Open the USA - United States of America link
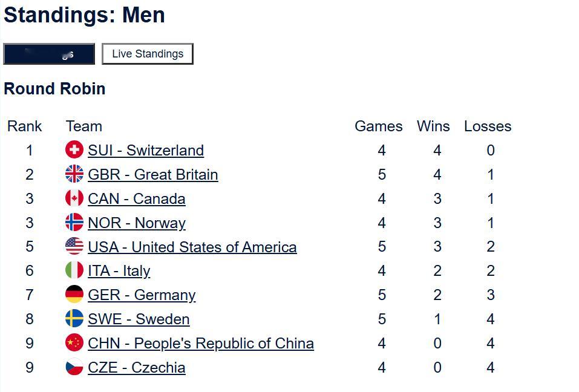 [x=192, y=247]
